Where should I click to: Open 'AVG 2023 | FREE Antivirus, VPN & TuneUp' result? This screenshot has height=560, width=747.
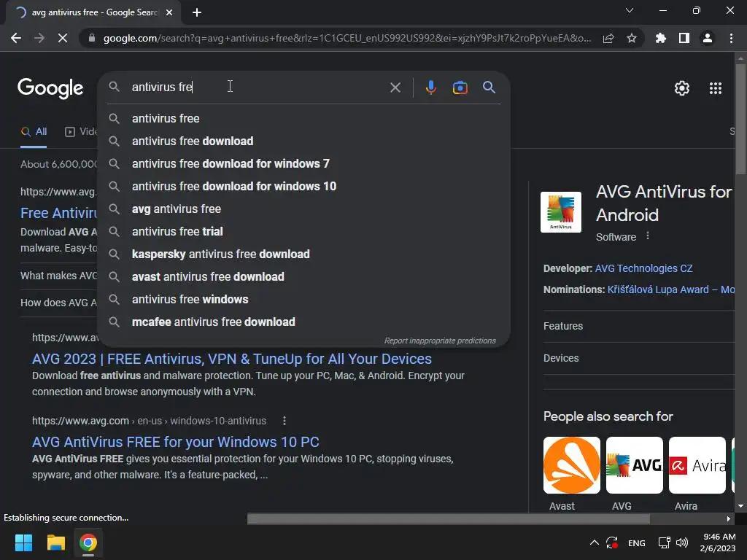tap(231, 359)
